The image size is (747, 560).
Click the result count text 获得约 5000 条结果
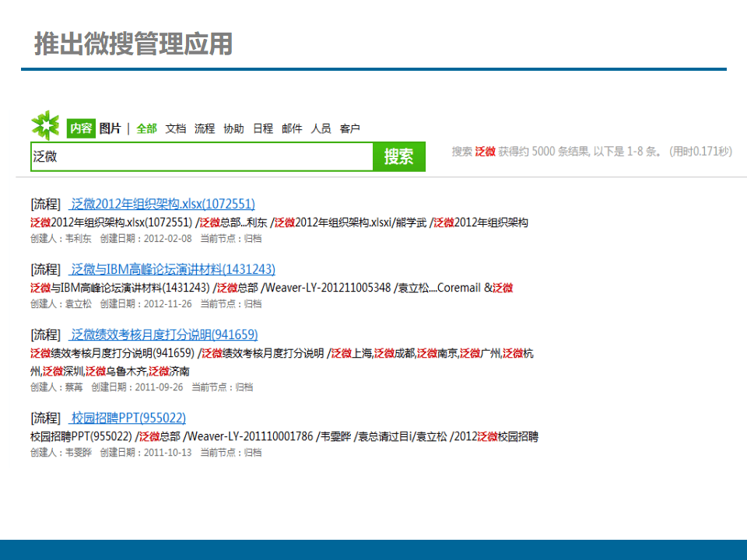point(544,152)
